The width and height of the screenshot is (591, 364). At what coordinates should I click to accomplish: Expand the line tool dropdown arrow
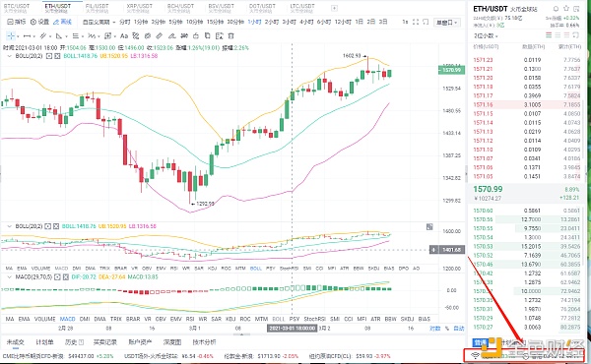(33, 36)
